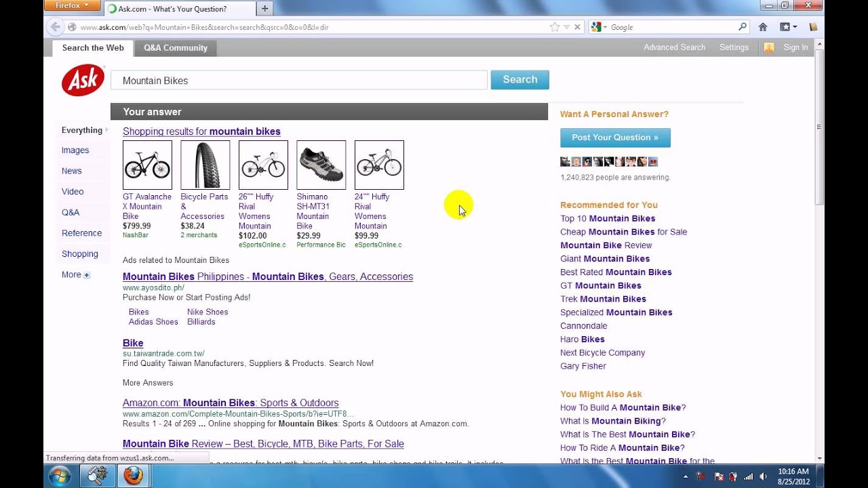
Task: Bookmark this page with the star icon
Action: (555, 27)
